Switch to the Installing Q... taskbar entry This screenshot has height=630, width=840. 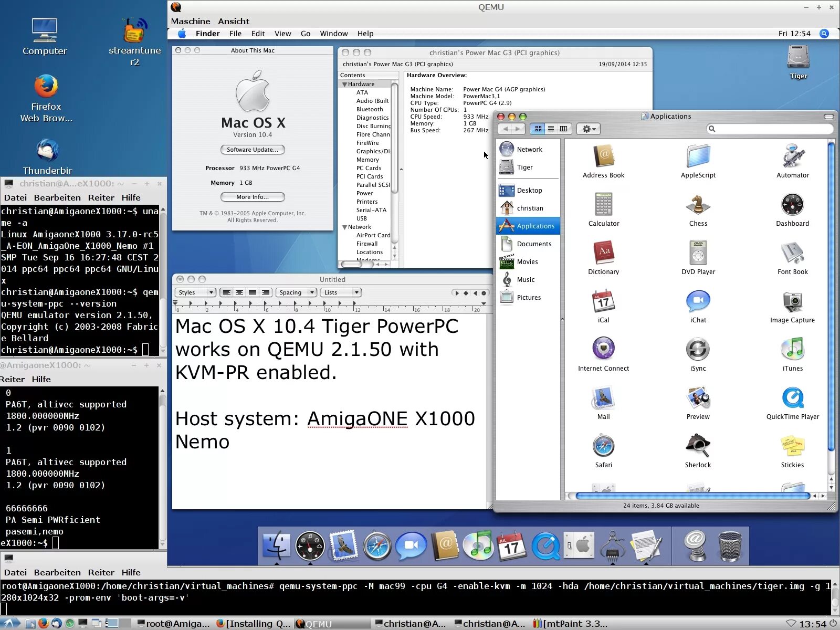click(x=253, y=623)
